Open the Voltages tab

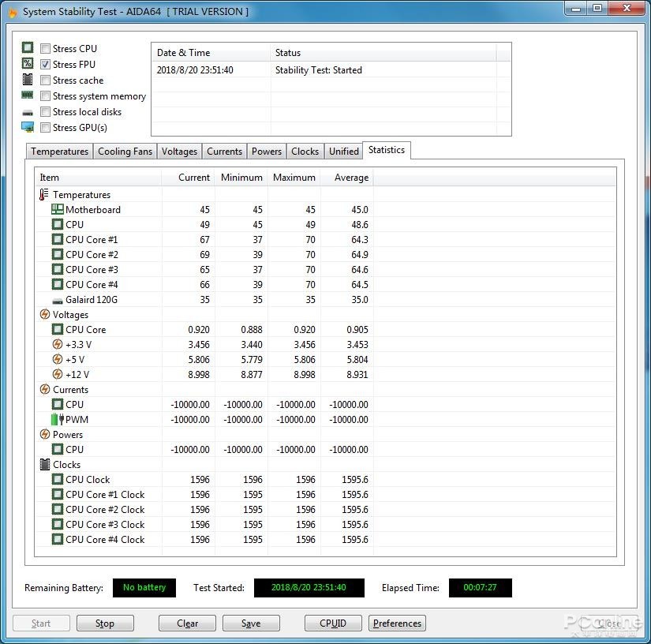(x=179, y=152)
